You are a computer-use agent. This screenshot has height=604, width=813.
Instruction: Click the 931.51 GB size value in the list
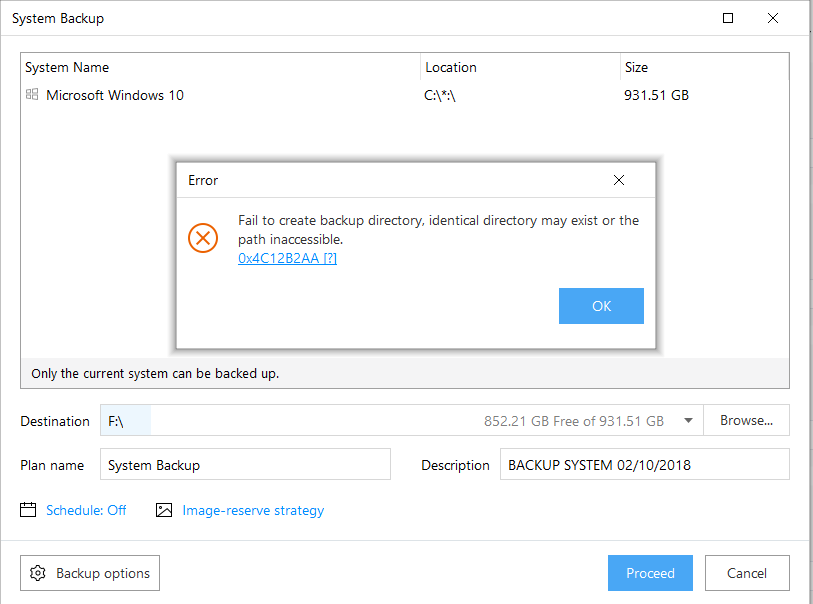tap(656, 95)
